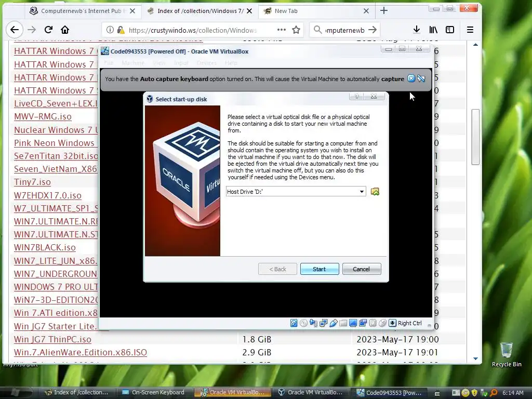Screen dimensions: 532x399
Task: Click the padlock warning icon in the address bar
Action: tap(121, 30)
